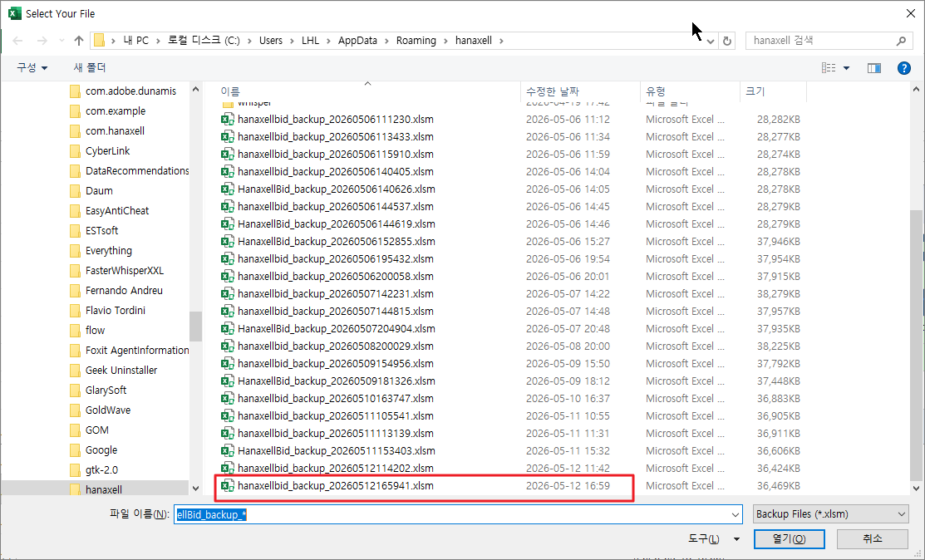Refresh the hanaxell folder listing

click(726, 41)
